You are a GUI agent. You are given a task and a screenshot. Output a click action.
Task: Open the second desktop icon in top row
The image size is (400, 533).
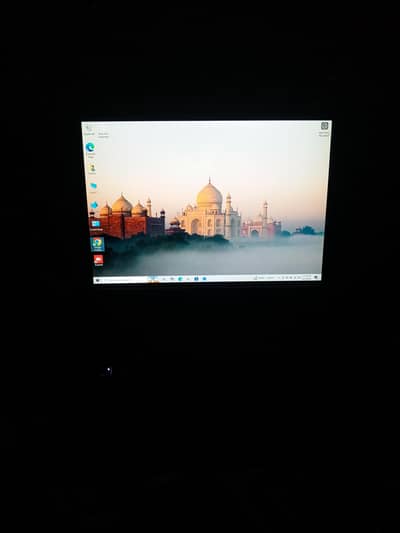pyautogui.click(x=103, y=133)
